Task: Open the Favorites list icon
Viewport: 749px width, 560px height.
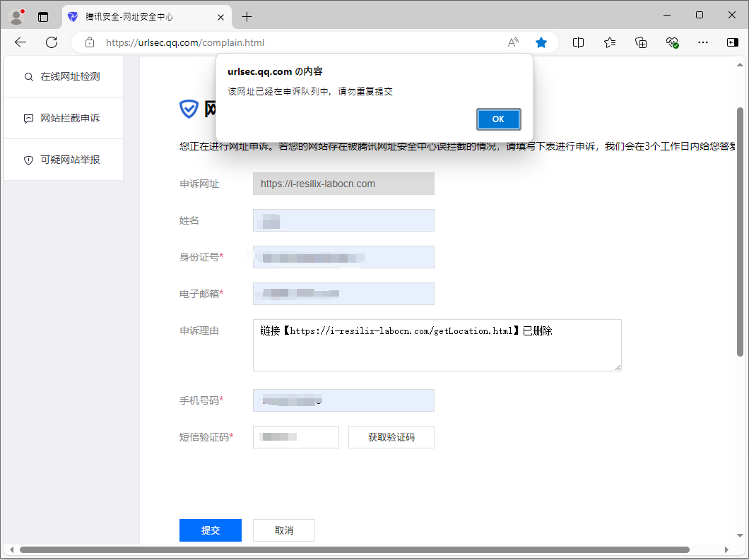Action: pyautogui.click(x=610, y=42)
